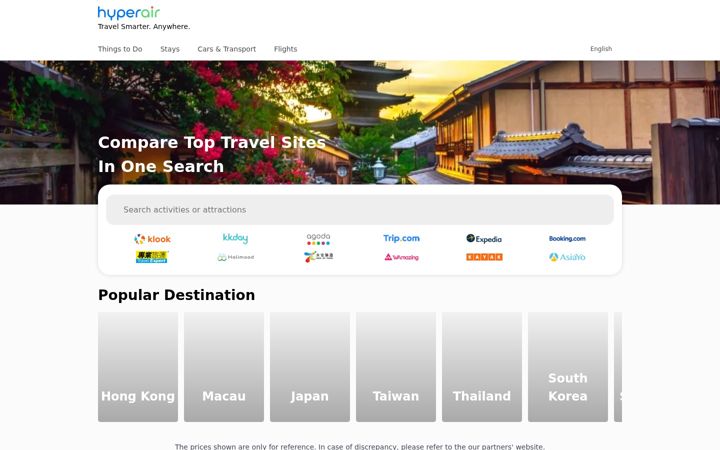Select the Japan destination card

pos(310,367)
